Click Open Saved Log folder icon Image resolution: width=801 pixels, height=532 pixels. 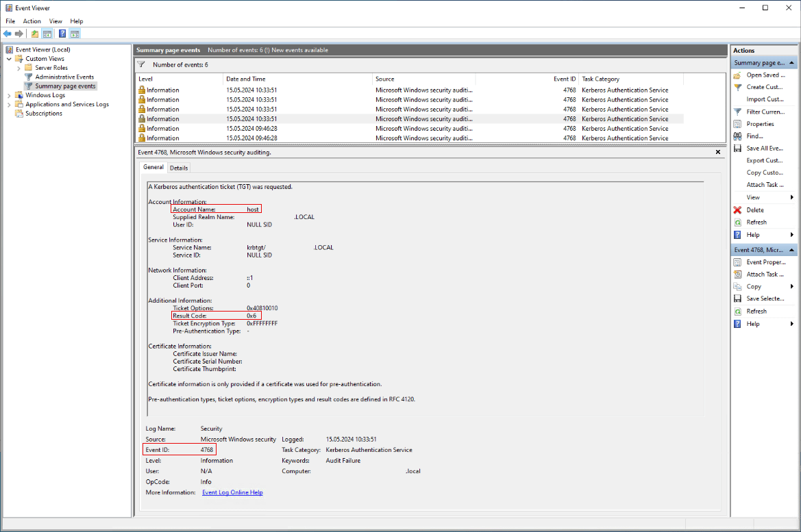click(737, 75)
